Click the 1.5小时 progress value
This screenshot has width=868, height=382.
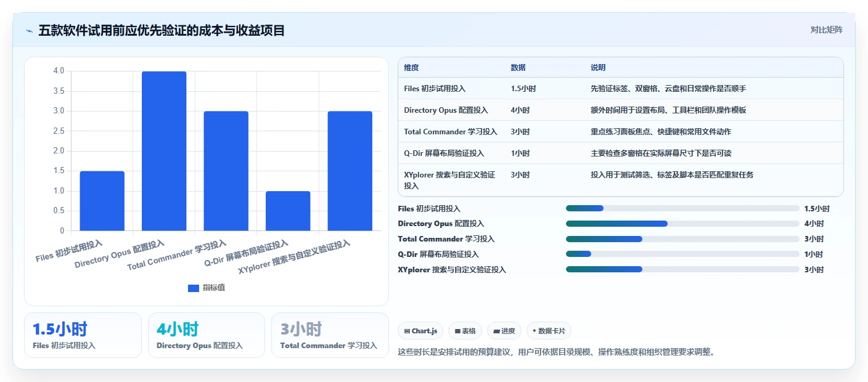click(817, 209)
